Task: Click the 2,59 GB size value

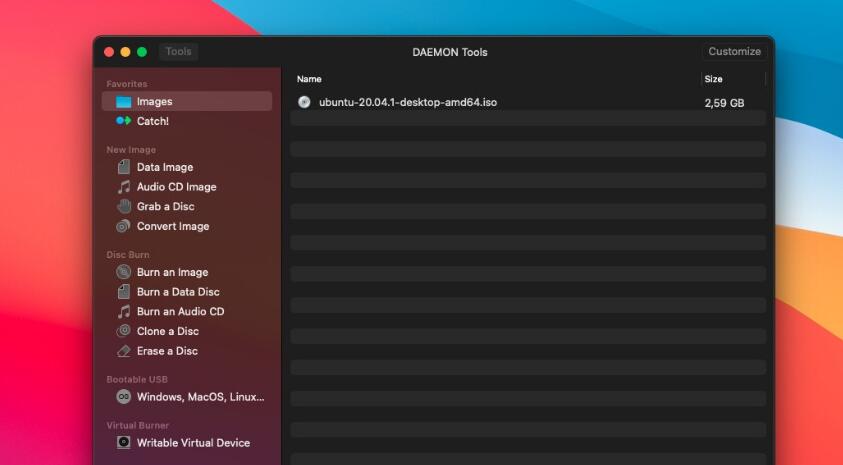Action: (x=724, y=103)
